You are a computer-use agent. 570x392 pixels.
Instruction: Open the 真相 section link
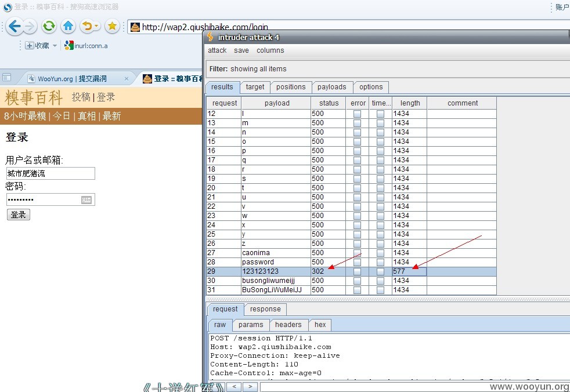[x=86, y=116]
